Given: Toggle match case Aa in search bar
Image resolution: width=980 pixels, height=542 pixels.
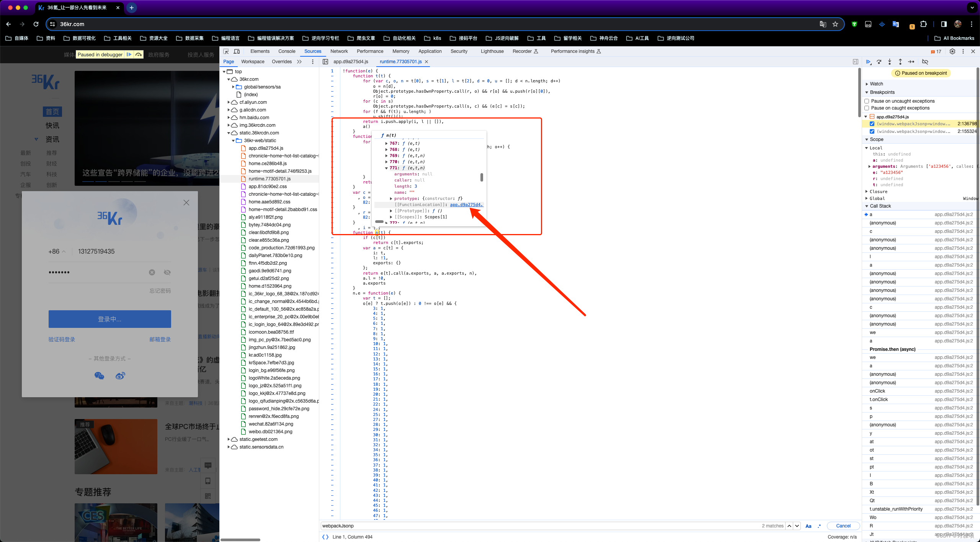Looking at the screenshot, I should click(x=808, y=526).
